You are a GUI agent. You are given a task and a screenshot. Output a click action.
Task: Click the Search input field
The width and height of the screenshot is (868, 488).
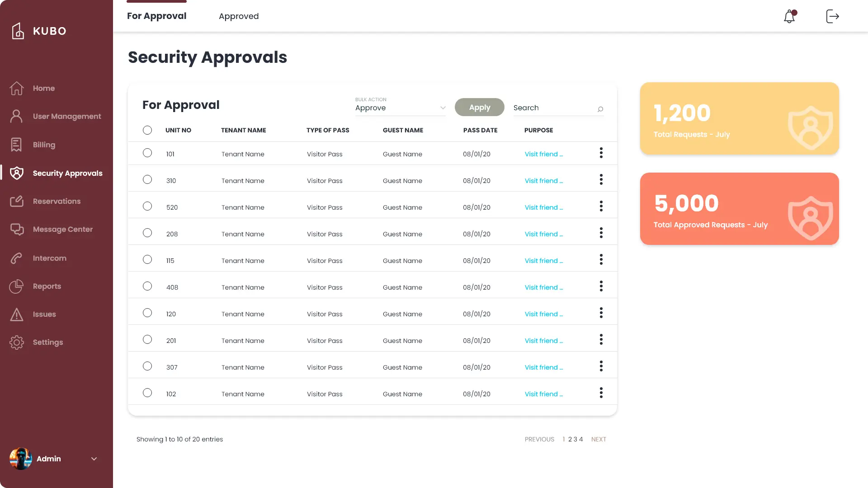552,108
